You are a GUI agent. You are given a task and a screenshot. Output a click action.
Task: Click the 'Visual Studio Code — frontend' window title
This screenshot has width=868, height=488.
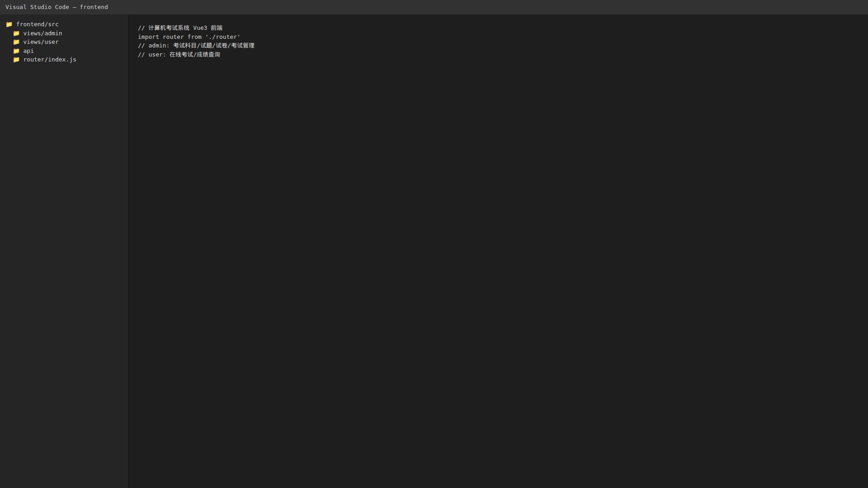click(57, 7)
